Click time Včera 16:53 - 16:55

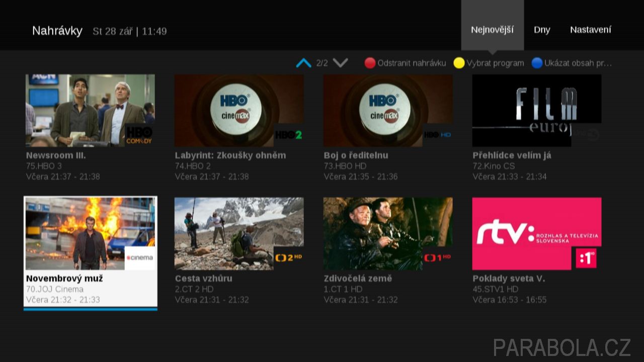tap(510, 300)
